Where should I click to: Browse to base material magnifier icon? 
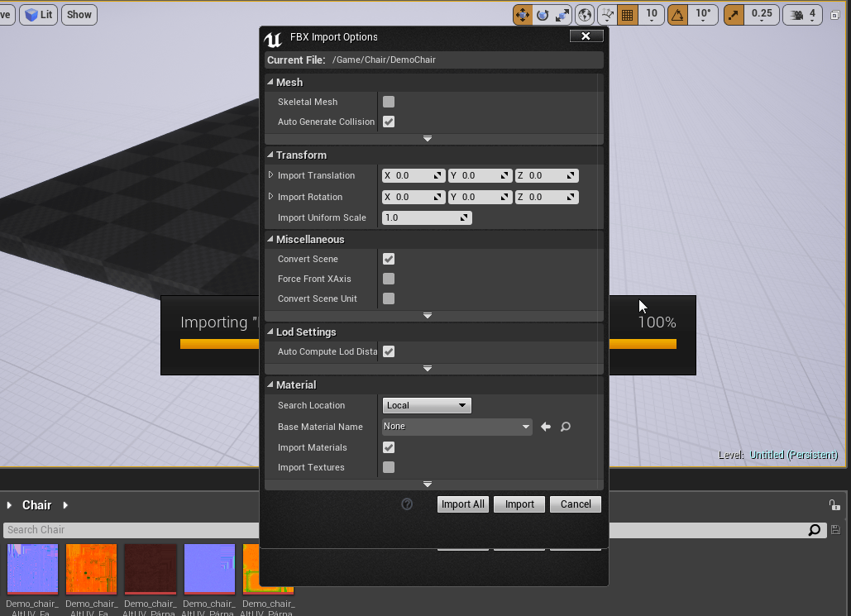(x=566, y=427)
